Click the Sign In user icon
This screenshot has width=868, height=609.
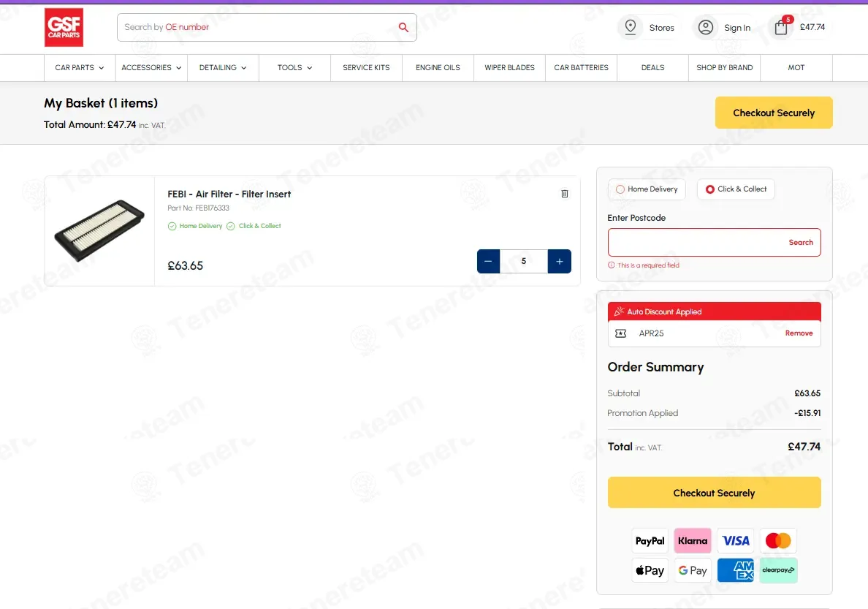705,27
